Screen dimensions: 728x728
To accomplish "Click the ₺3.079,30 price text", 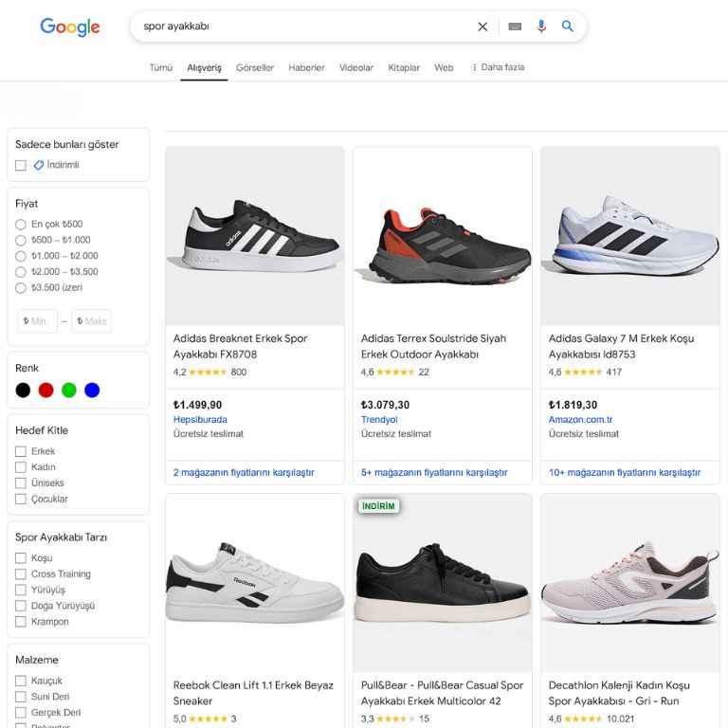I will tap(386, 405).
